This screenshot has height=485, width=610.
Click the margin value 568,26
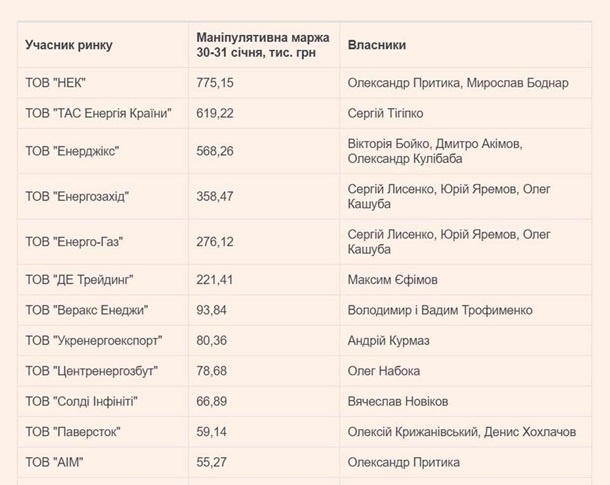215,151
